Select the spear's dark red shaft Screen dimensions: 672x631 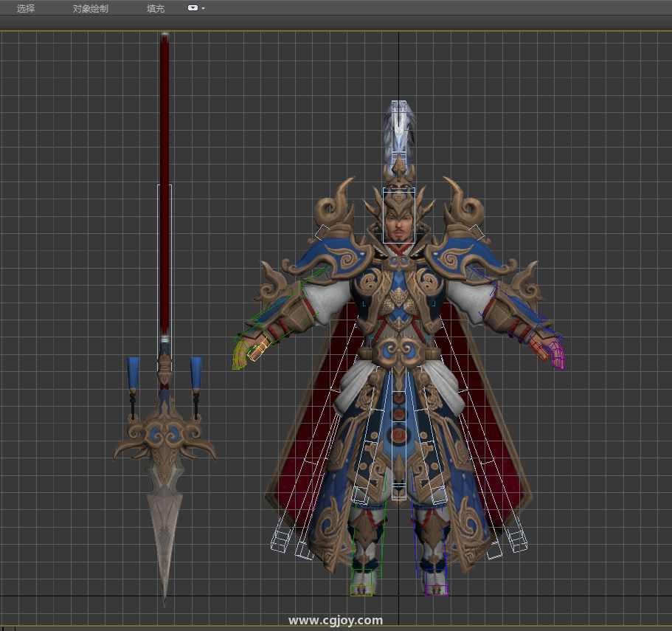(164, 148)
